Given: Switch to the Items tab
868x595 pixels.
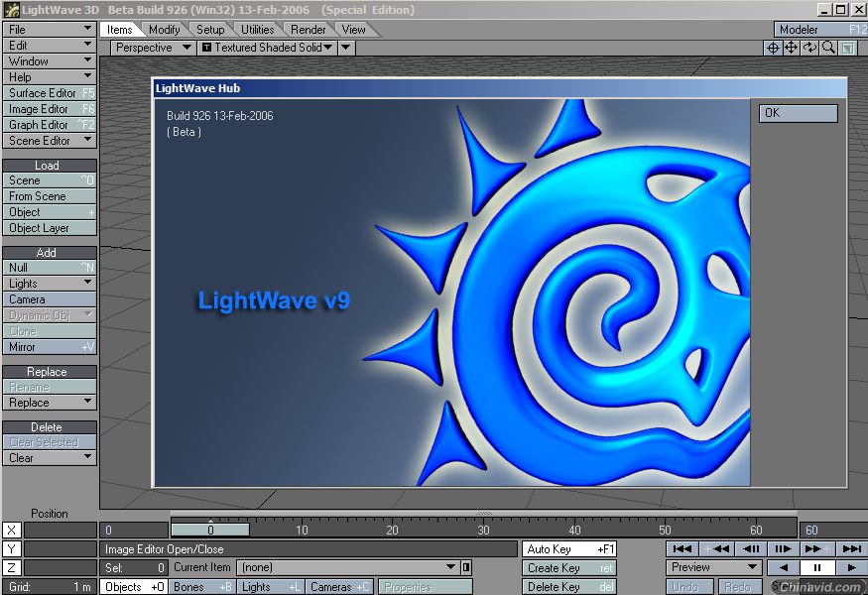Looking at the screenshot, I should click(x=120, y=30).
